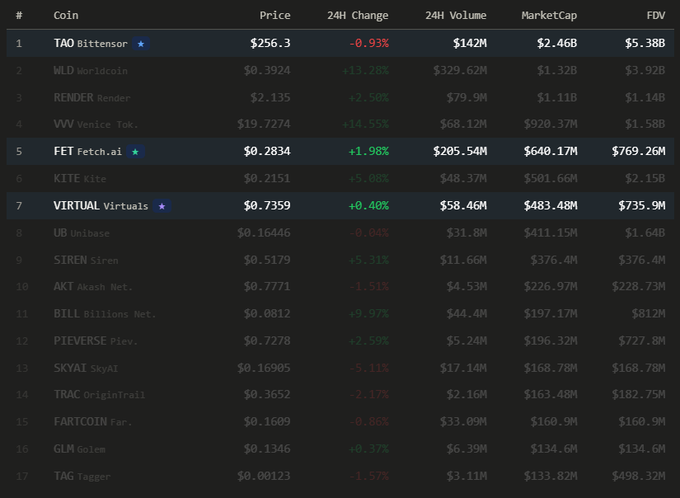680x498 pixels.
Task: Open the FET Fetch.ai coin row
Action: (340, 151)
